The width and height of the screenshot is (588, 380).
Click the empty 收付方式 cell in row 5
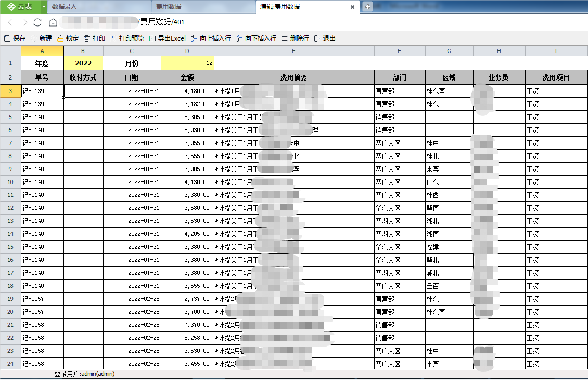(x=83, y=117)
